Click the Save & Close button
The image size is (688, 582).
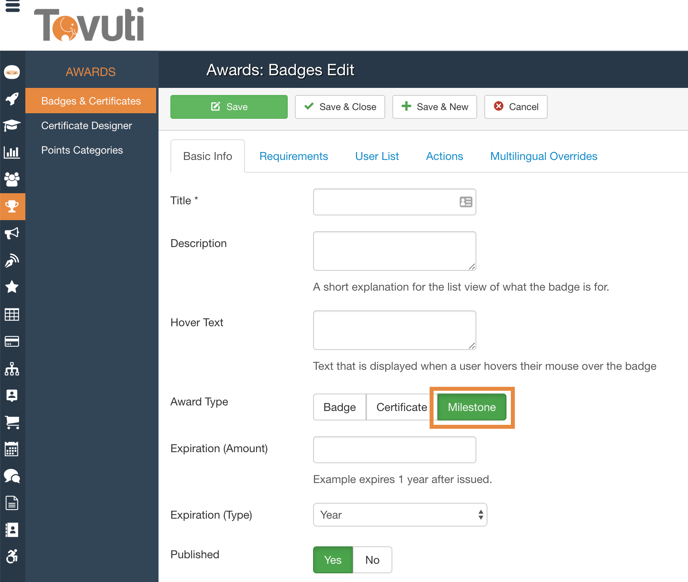coord(340,107)
